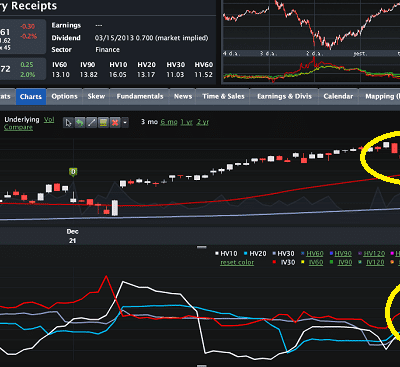Click the red IV30 color swatch
The height and width of the screenshot is (367, 400).
[x=274, y=263]
